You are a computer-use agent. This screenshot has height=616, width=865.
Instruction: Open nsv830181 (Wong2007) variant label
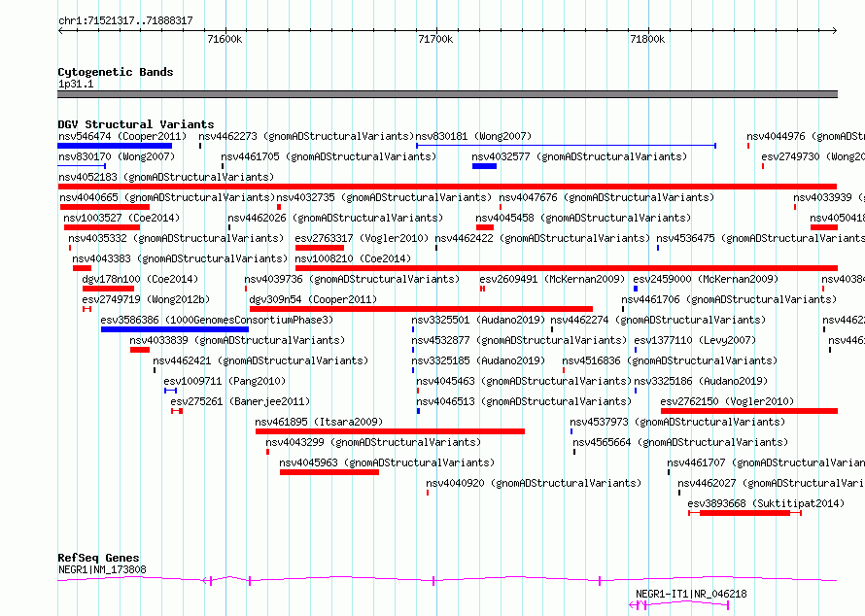click(473, 136)
